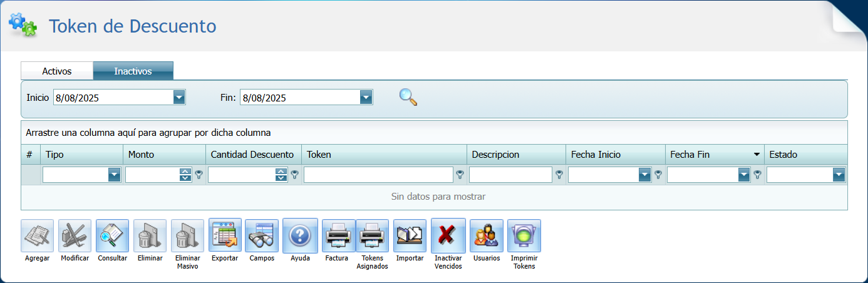Expand the Estado filter dropdown
This screenshot has width=868, height=283.
(x=839, y=175)
